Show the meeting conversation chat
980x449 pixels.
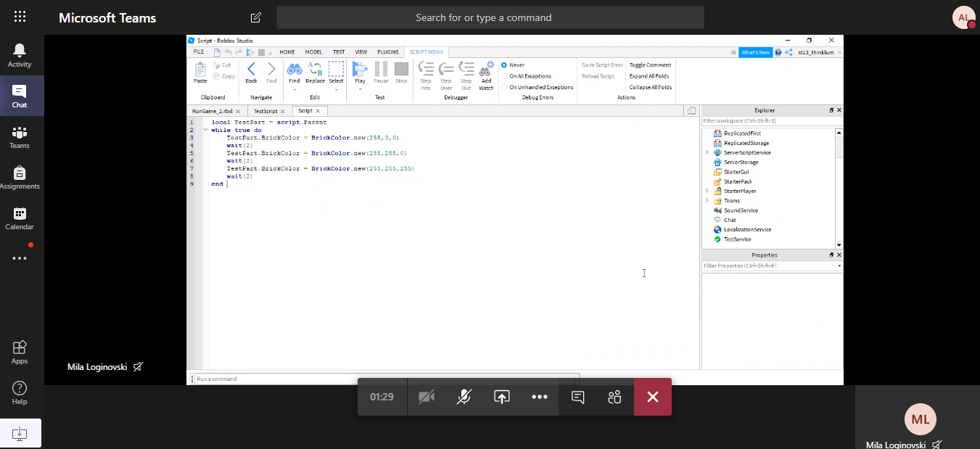click(577, 397)
